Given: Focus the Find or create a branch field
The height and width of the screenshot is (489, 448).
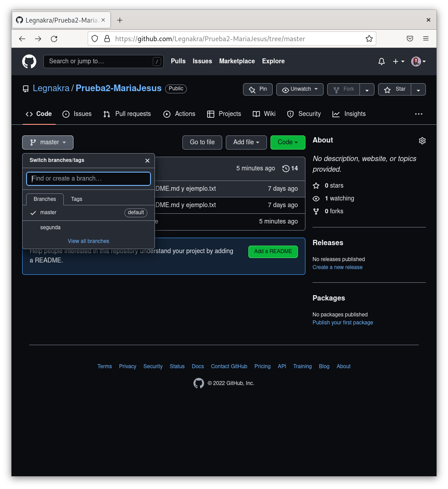Looking at the screenshot, I should click(89, 179).
